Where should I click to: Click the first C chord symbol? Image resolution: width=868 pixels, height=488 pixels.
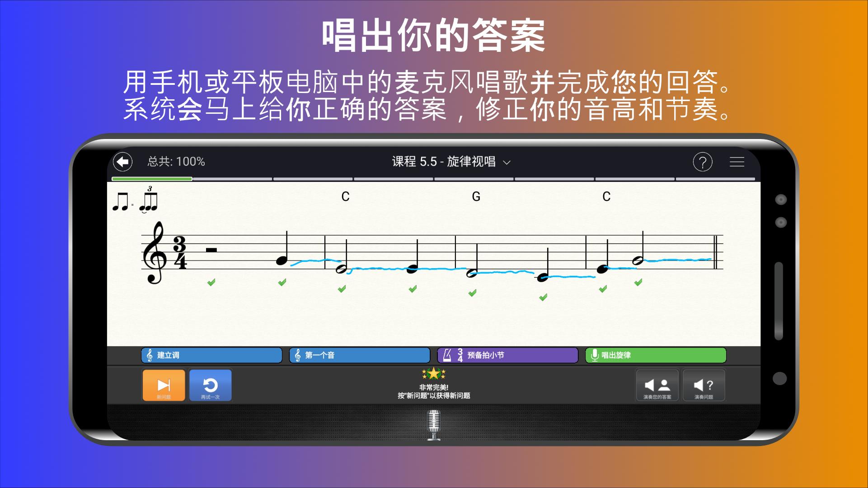pyautogui.click(x=345, y=196)
